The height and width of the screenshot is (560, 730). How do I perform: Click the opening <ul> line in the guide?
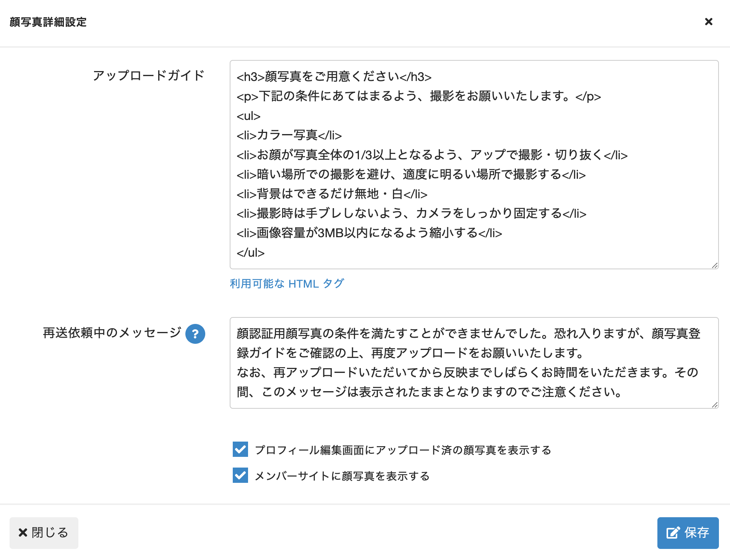click(x=248, y=116)
